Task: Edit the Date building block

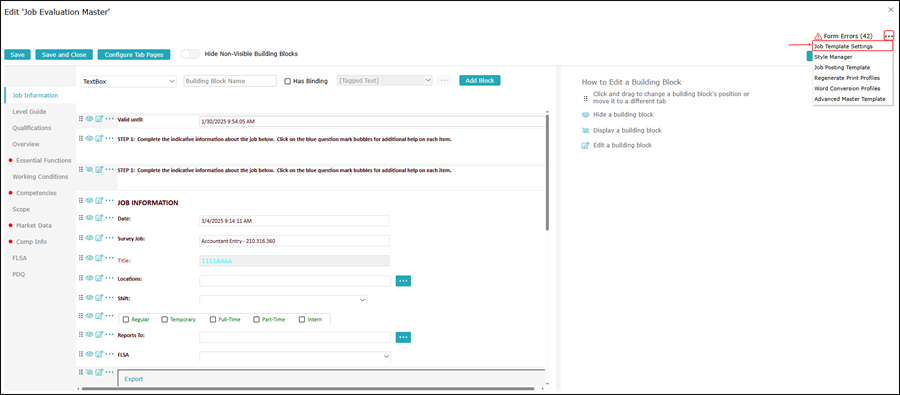Action: [x=99, y=218]
